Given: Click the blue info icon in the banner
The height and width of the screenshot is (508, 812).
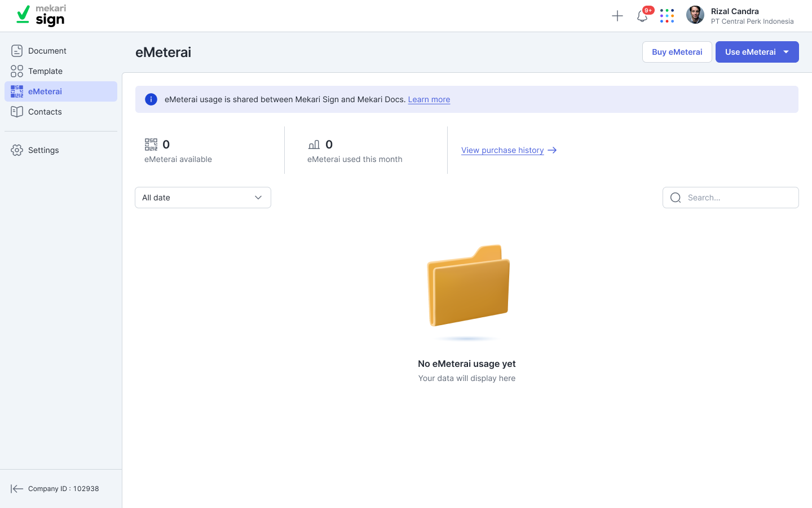Looking at the screenshot, I should [x=151, y=99].
